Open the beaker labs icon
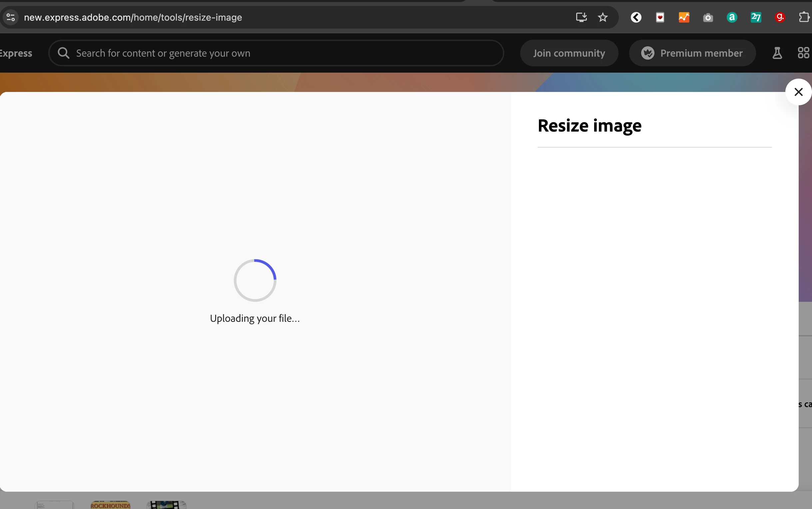The width and height of the screenshot is (812, 509). click(777, 53)
